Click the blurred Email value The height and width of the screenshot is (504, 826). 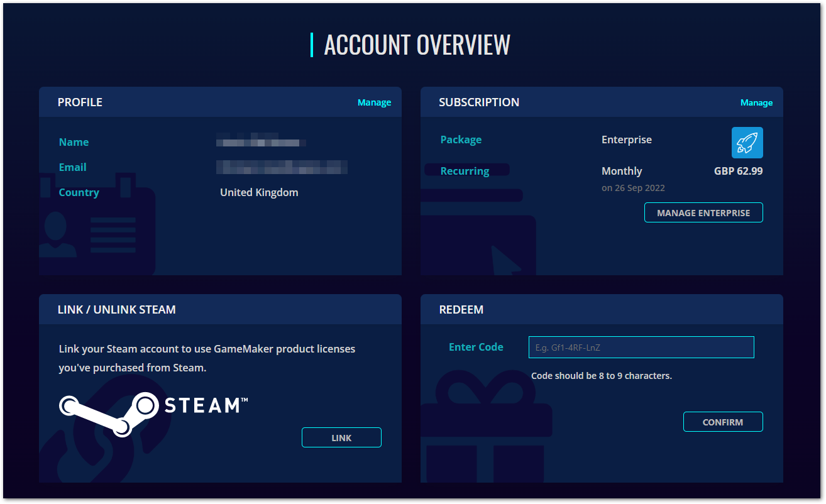pos(282,167)
